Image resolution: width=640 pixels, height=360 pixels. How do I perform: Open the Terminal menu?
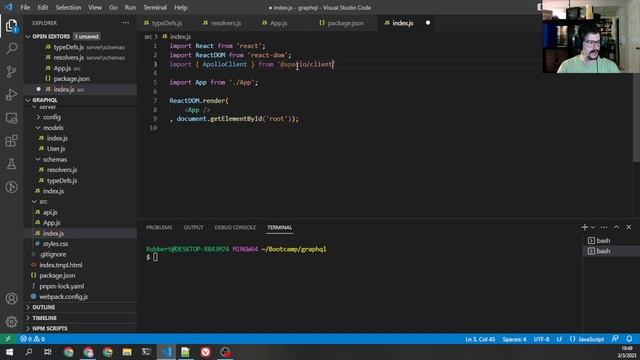[155, 7]
